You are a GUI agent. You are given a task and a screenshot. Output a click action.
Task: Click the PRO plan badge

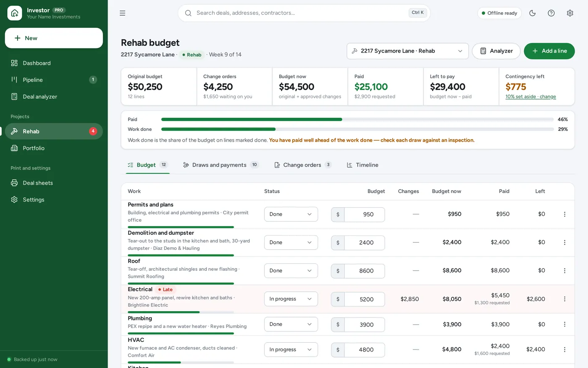point(59,10)
